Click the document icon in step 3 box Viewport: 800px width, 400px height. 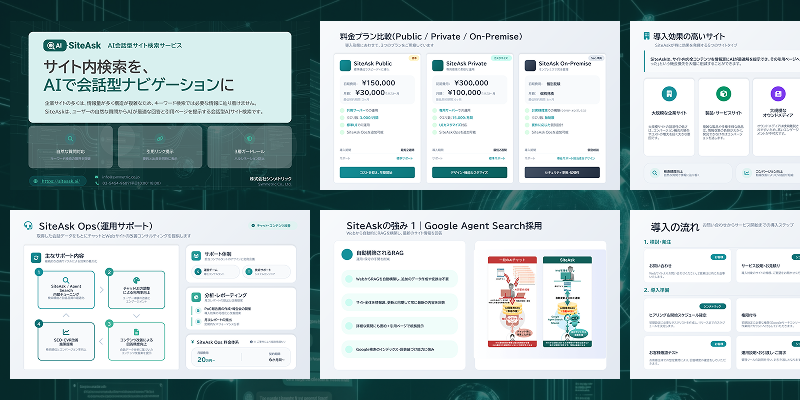[x=136, y=332]
